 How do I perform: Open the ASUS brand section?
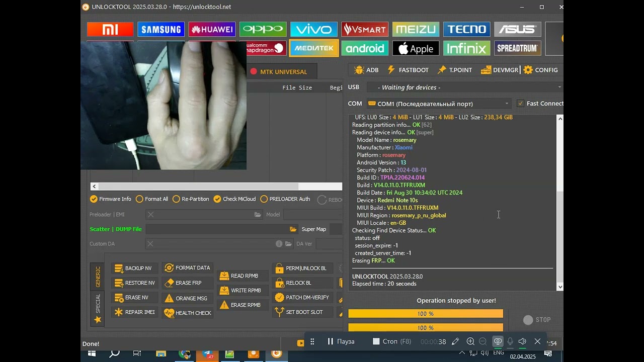pos(518,30)
